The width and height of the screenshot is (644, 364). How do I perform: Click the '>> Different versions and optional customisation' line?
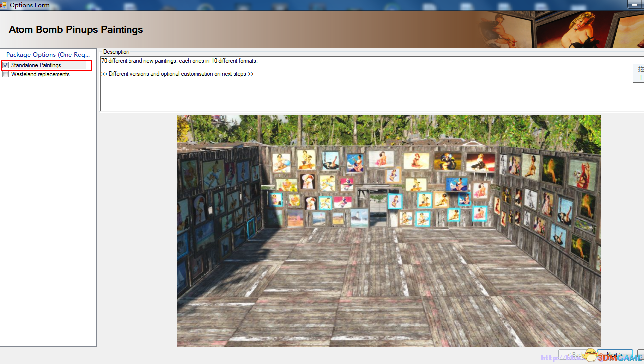[x=177, y=74]
